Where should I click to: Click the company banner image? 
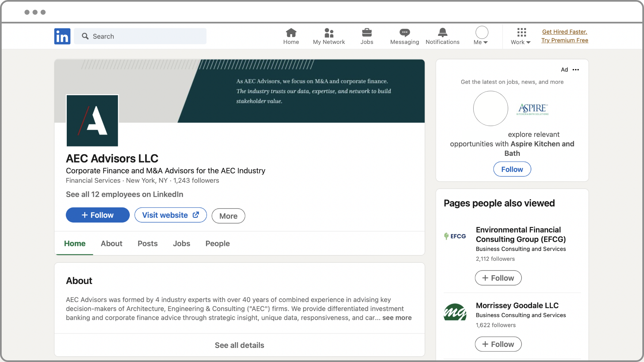[239, 91]
